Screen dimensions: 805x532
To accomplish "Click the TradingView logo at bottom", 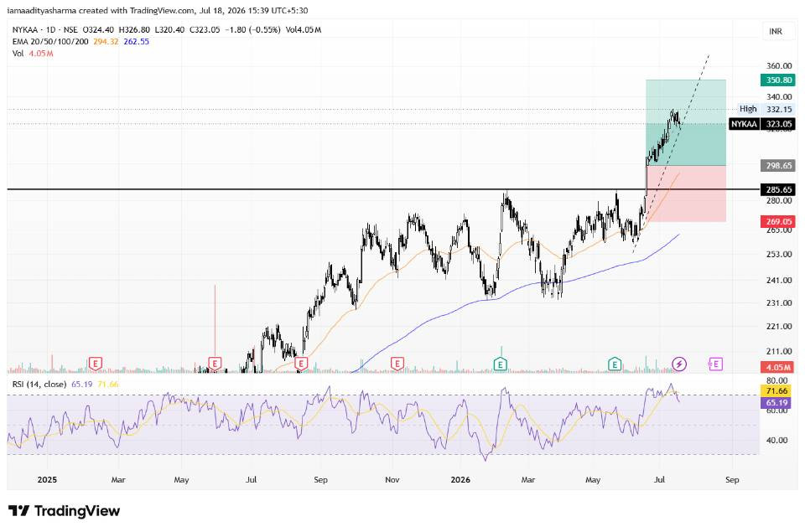I will [x=65, y=511].
